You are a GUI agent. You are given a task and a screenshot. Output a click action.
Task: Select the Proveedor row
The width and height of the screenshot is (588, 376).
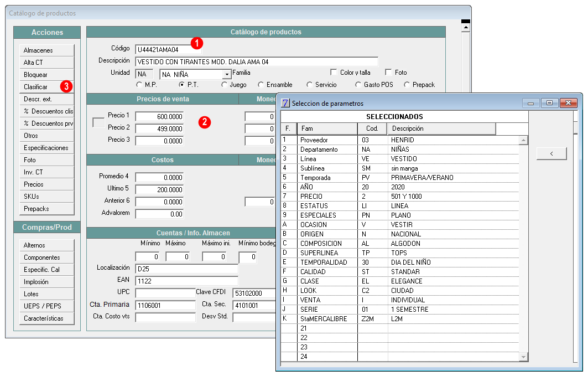point(400,140)
